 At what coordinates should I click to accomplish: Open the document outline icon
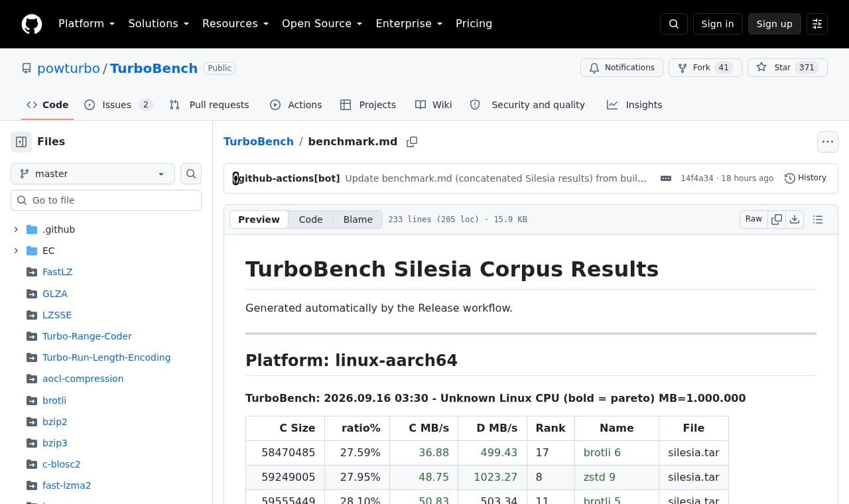click(x=818, y=220)
